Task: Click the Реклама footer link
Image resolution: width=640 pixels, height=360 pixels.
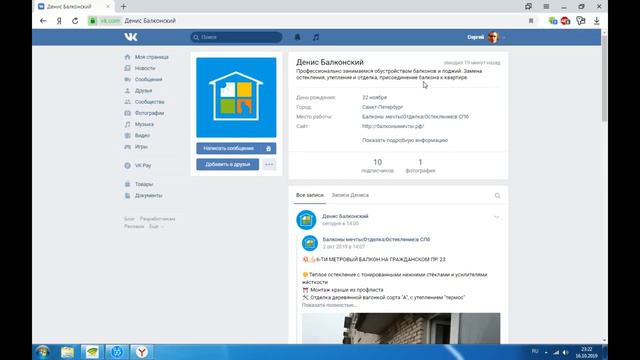Action: pos(134,227)
